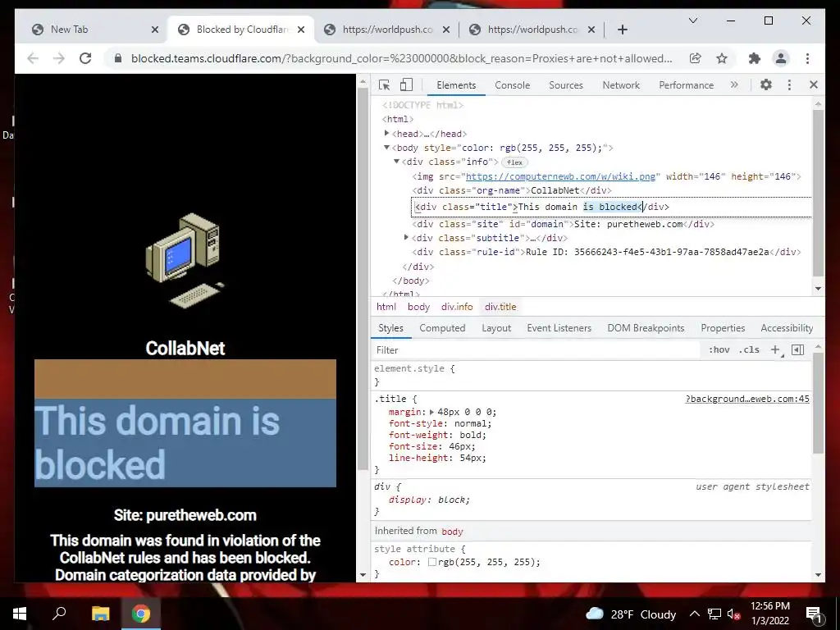This screenshot has height=630, width=840.
Task: Open the Performance tab in DevTools
Action: (687, 85)
